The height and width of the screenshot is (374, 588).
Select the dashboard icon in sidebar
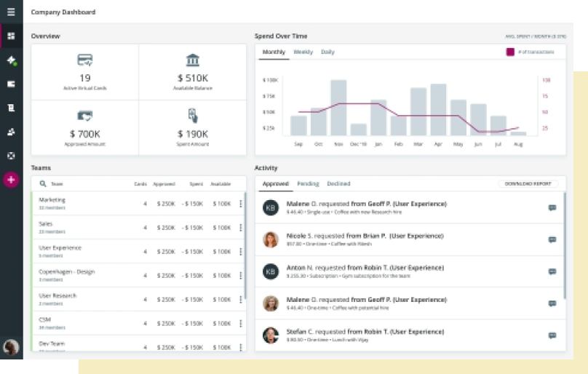tap(11, 36)
